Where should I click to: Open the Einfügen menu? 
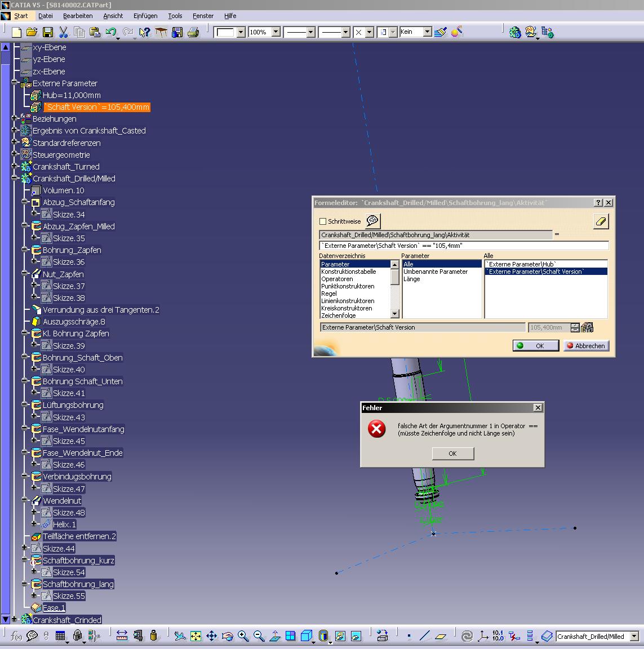pos(145,16)
